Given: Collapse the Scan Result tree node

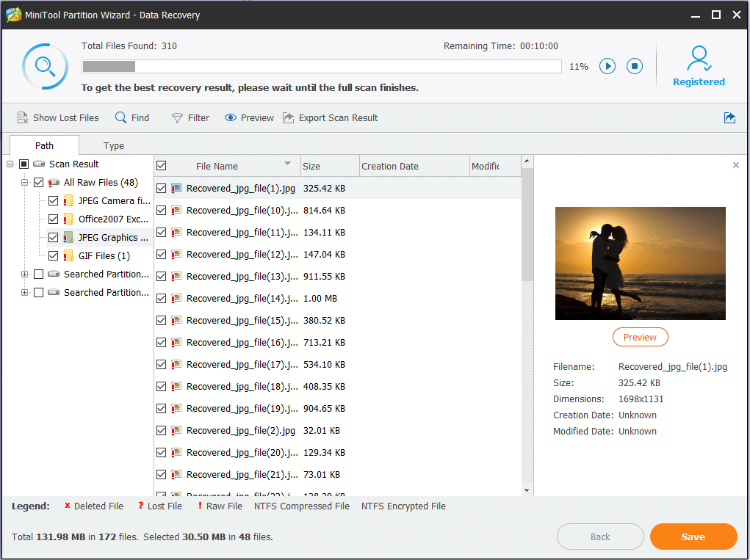Looking at the screenshot, I should point(10,164).
